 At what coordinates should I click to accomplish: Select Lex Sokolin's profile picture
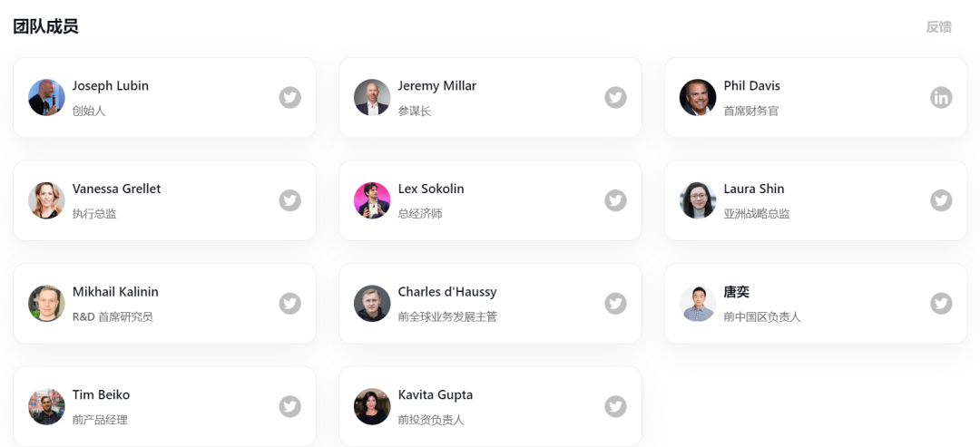[372, 200]
